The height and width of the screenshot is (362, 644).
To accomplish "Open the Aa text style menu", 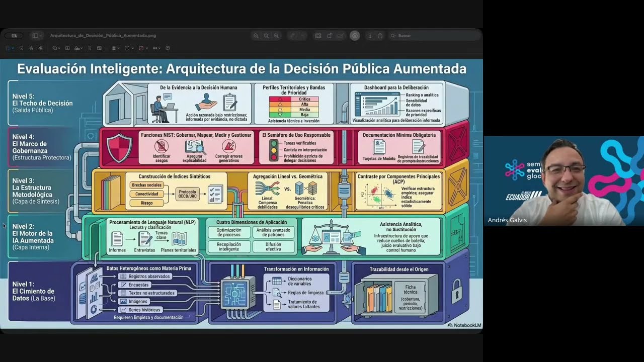I will [x=156, y=48].
